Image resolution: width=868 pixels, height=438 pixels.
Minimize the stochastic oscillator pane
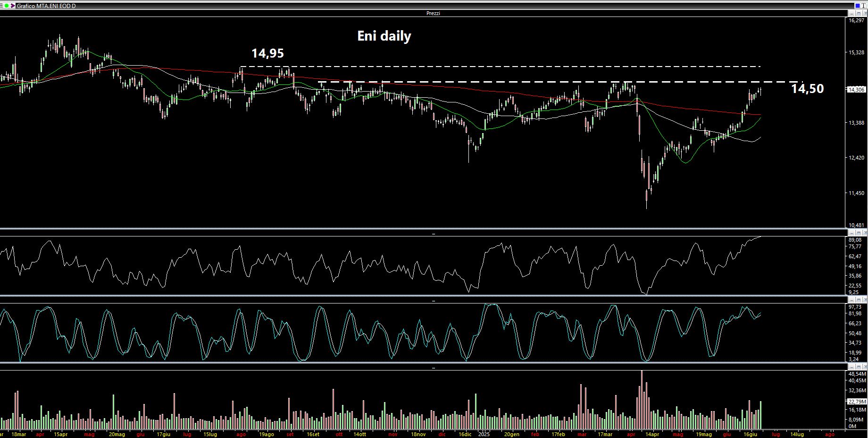[x=851, y=300]
